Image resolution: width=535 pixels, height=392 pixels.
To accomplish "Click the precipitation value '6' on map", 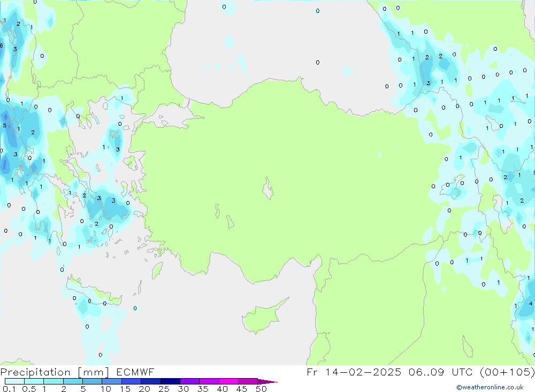I will click(2, 45).
